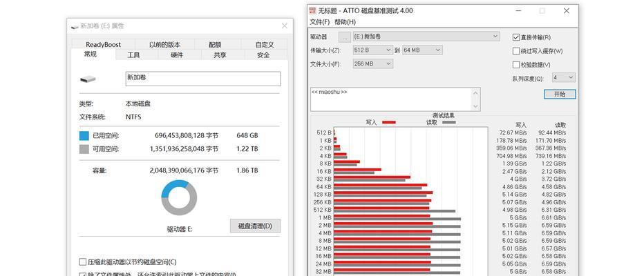The image size is (644, 276).
Task: Click the 开始 start button
Action: pyautogui.click(x=560, y=94)
